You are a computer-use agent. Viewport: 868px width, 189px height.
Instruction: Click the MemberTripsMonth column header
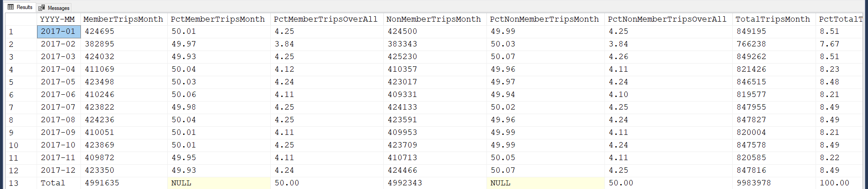[x=123, y=19]
